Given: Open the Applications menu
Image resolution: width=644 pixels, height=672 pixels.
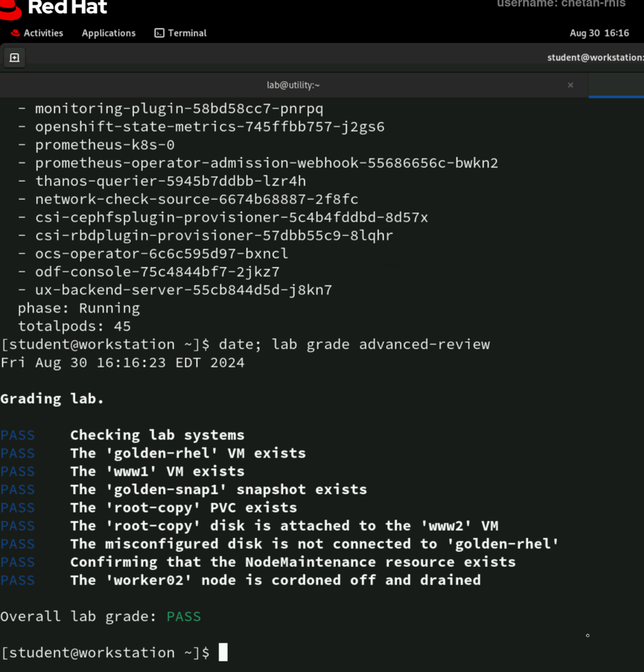Looking at the screenshot, I should (x=108, y=33).
